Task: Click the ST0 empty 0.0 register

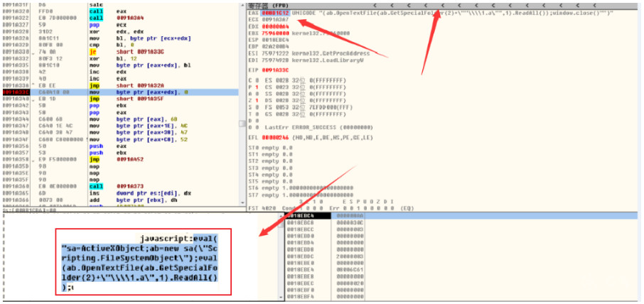Action: [x=271, y=147]
